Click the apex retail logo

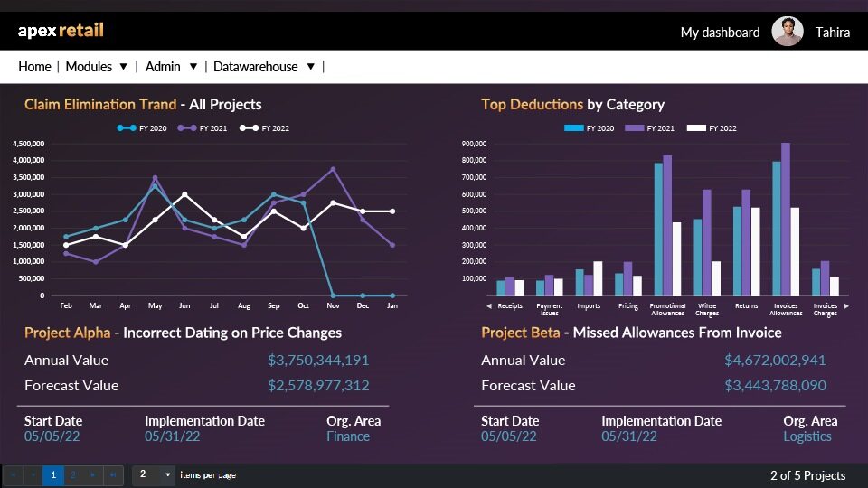(x=61, y=31)
